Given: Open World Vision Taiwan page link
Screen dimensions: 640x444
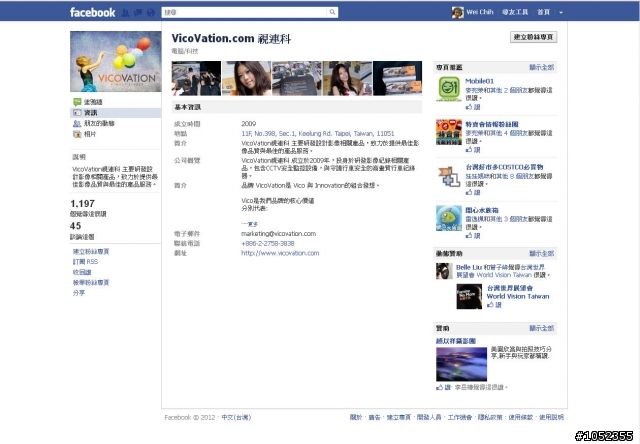Looking at the screenshot, I should 518,292.
